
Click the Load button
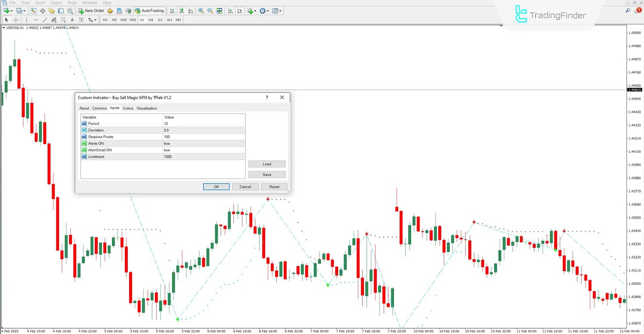point(267,164)
